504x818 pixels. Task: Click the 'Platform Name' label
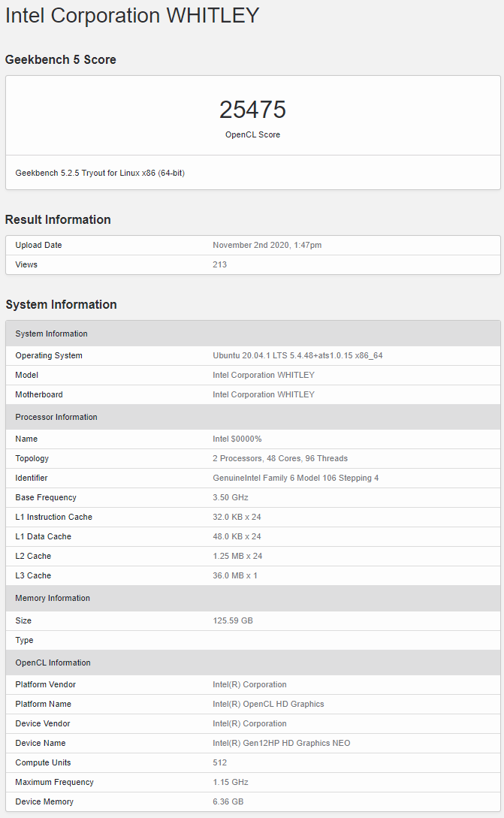coord(44,705)
